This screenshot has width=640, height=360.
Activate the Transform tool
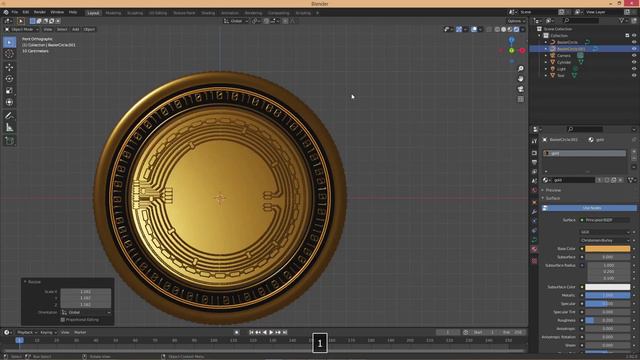(x=9, y=102)
